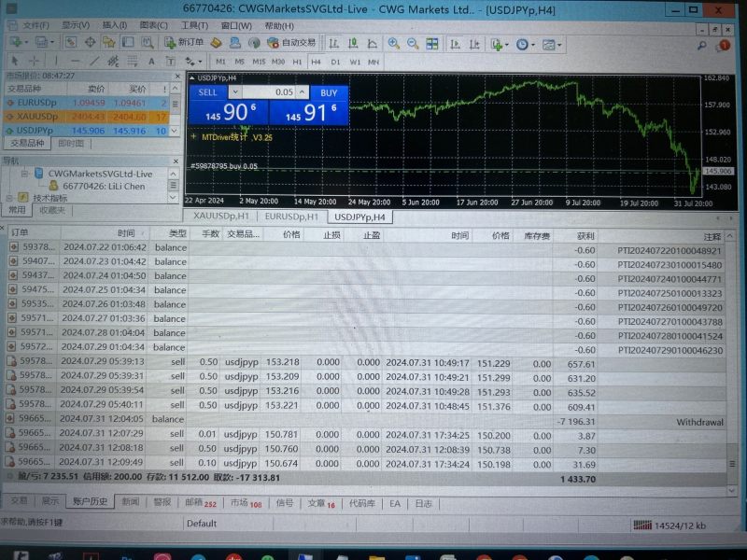Click the blue BUY button
The height and width of the screenshot is (560, 747).
coord(329,92)
